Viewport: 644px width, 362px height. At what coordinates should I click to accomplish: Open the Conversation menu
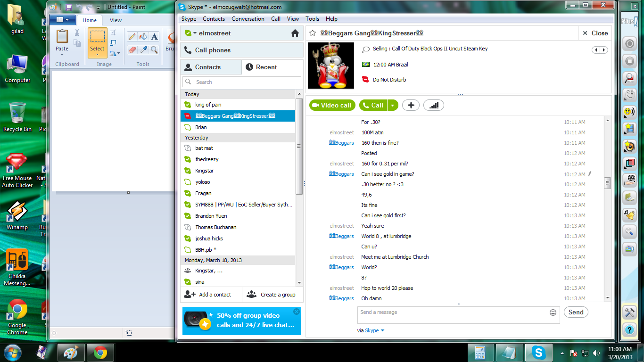click(x=248, y=19)
